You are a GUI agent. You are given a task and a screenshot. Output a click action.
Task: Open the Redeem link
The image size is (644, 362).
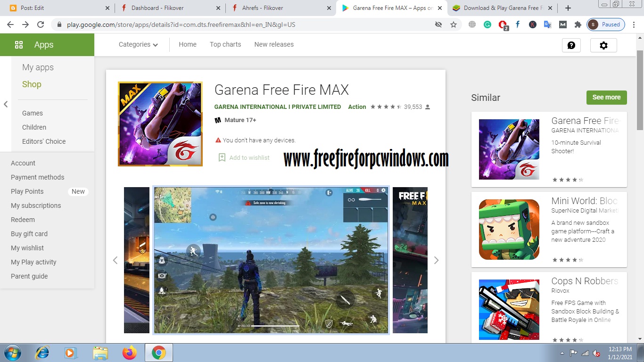pyautogui.click(x=23, y=220)
